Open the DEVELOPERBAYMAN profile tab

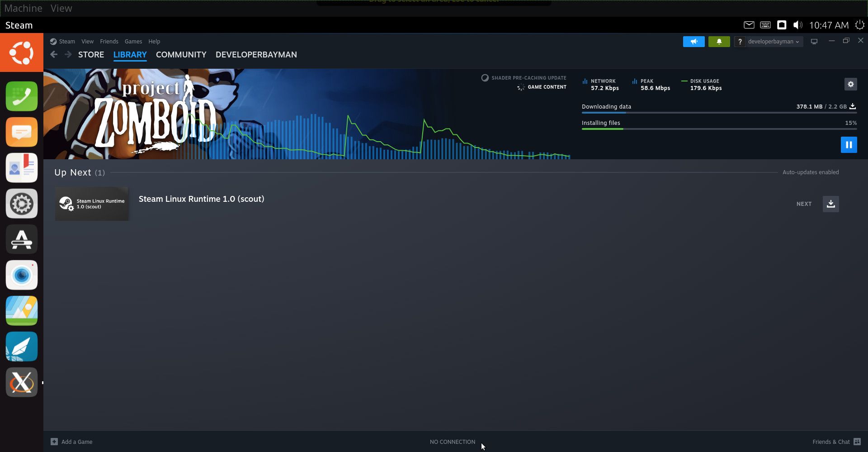tap(256, 55)
